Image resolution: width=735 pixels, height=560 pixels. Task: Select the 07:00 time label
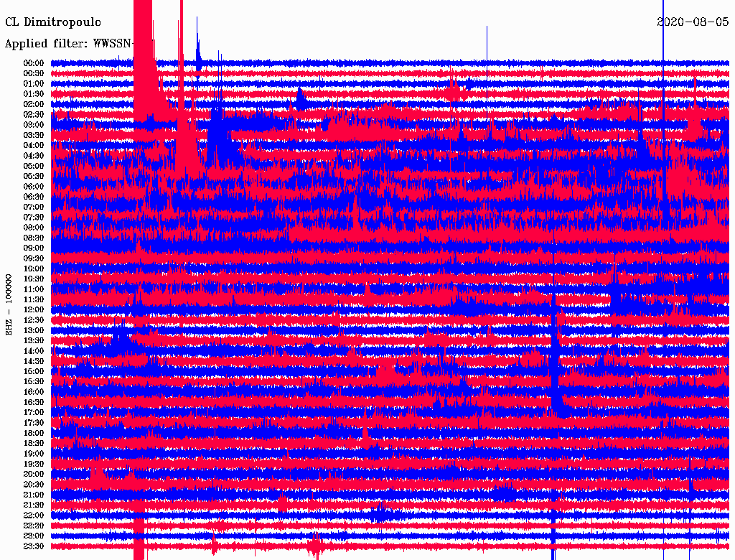[34, 207]
